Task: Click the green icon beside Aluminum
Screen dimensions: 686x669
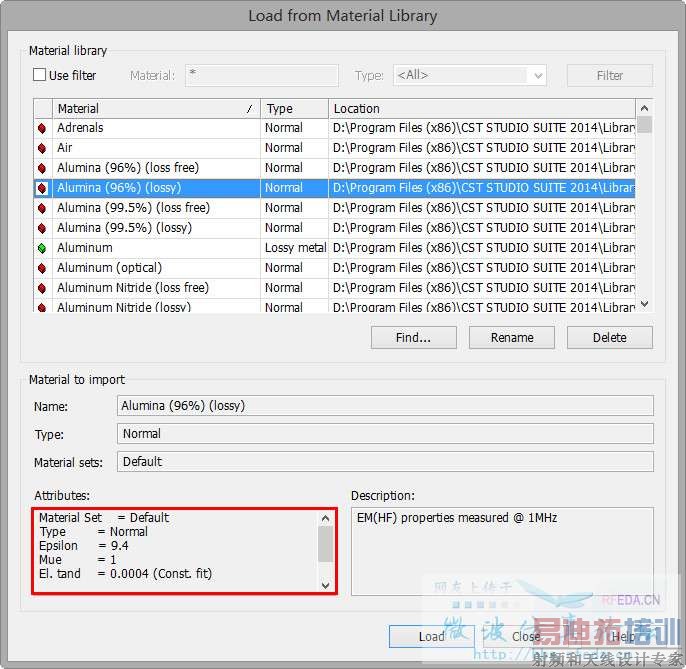Action: pyautogui.click(x=42, y=248)
